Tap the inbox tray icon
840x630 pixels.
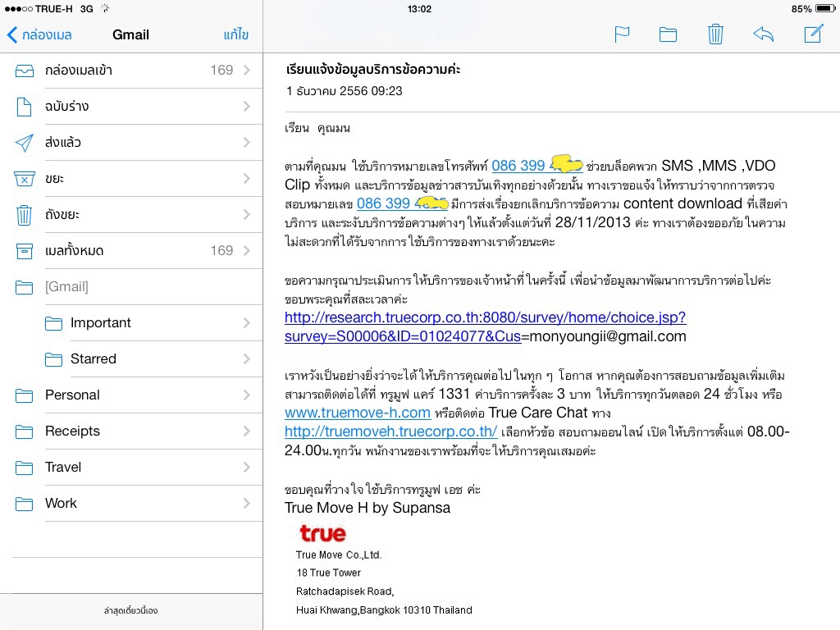pos(24,71)
